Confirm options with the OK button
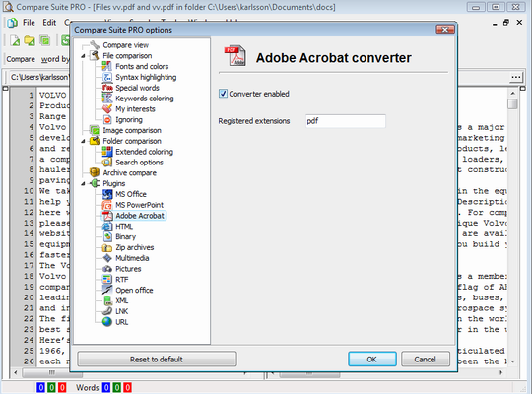532x394 pixels. [x=372, y=359]
